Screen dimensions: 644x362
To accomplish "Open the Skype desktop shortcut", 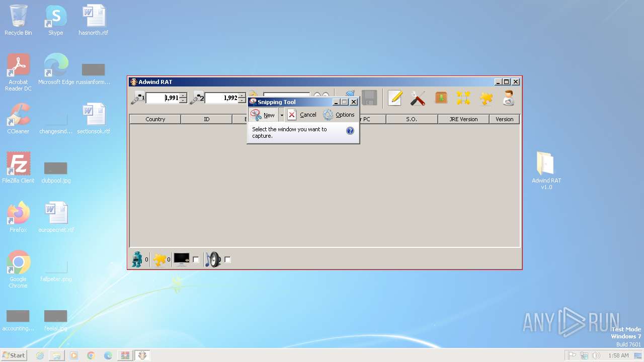I will tap(55, 20).
